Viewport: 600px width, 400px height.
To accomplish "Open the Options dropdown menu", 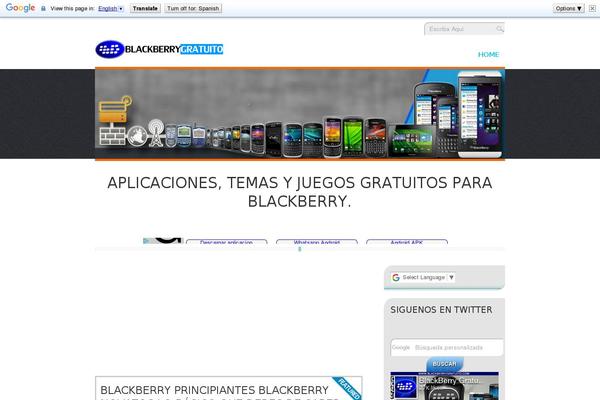I will click(569, 8).
